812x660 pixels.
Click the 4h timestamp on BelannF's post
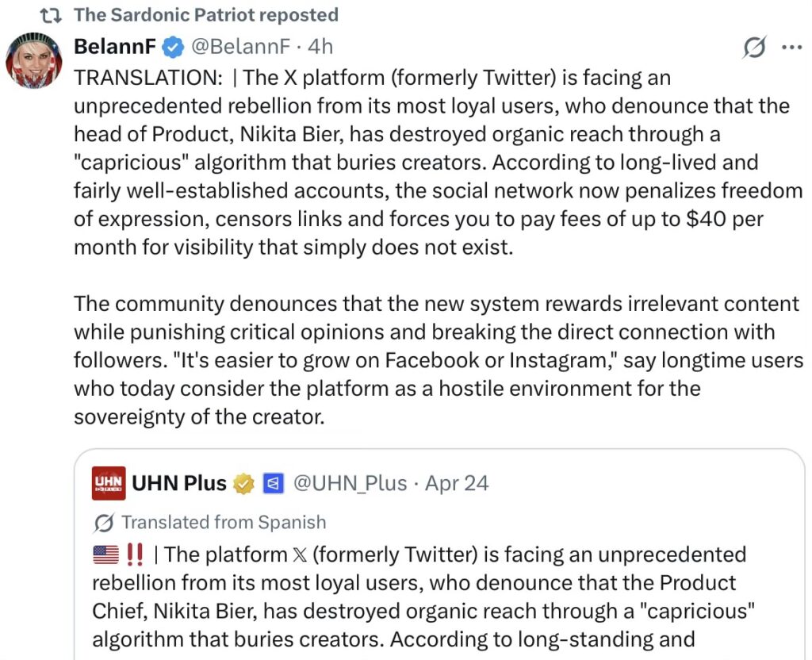[320, 47]
